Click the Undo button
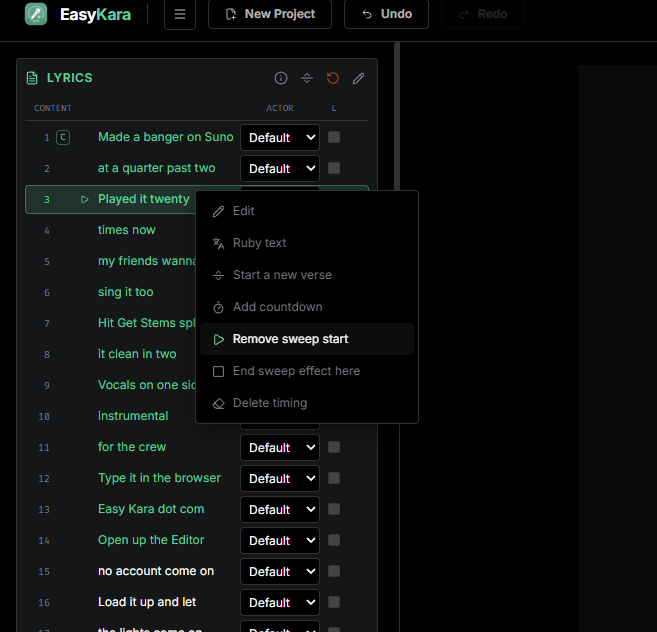The height and width of the screenshot is (632, 657). click(386, 14)
